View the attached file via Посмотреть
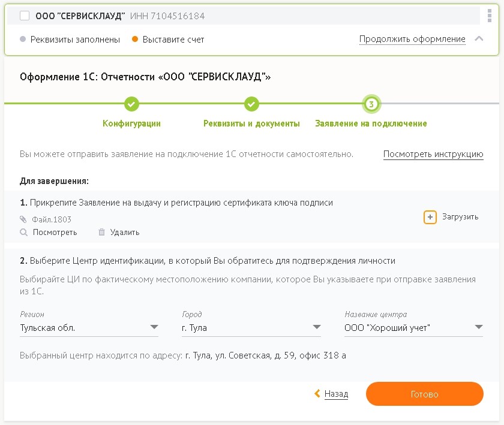The image size is (504, 425). (55, 232)
